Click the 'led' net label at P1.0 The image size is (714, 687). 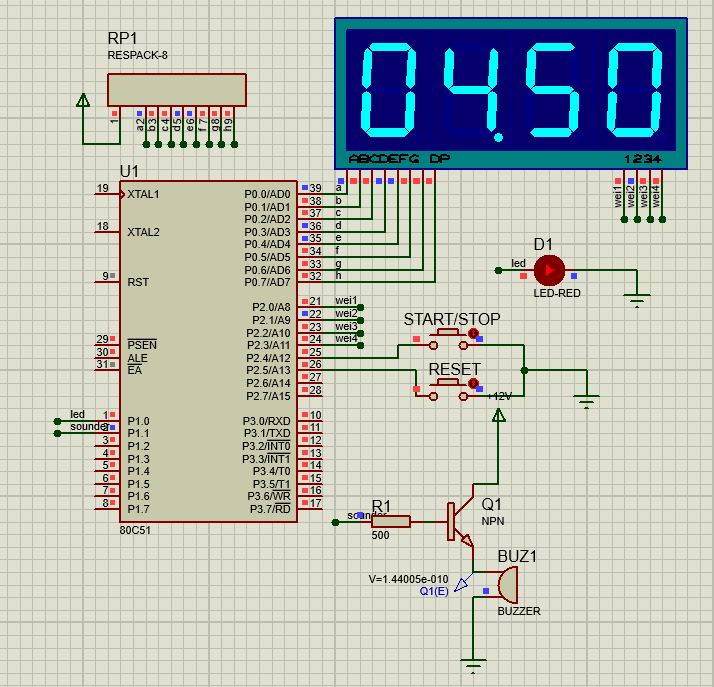click(x=77, y=414)
